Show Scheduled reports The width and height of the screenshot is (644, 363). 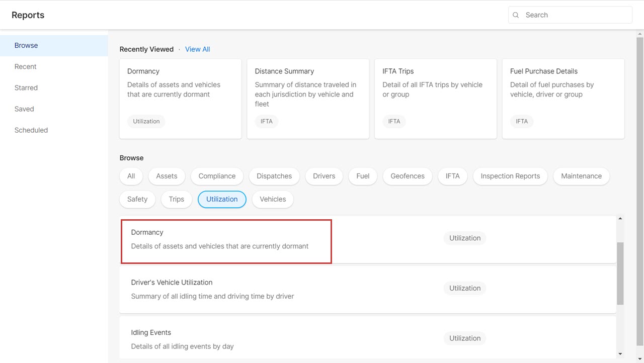pyautogui.click(x=54, y=130)
